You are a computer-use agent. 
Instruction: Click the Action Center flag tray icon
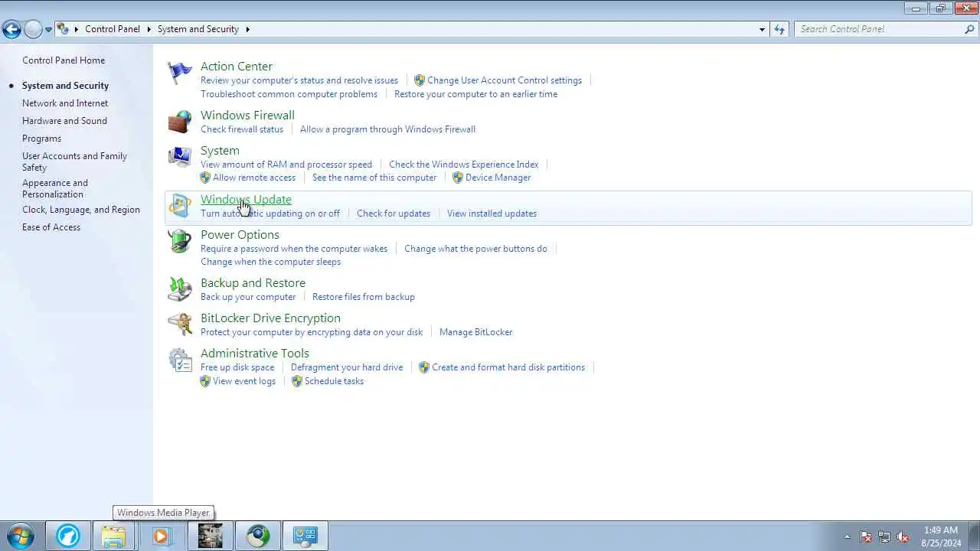[866, 536]
